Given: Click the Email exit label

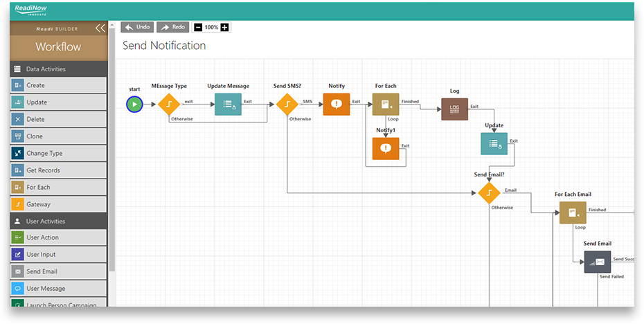Looking at the screenshot, I should click(510, 190).
